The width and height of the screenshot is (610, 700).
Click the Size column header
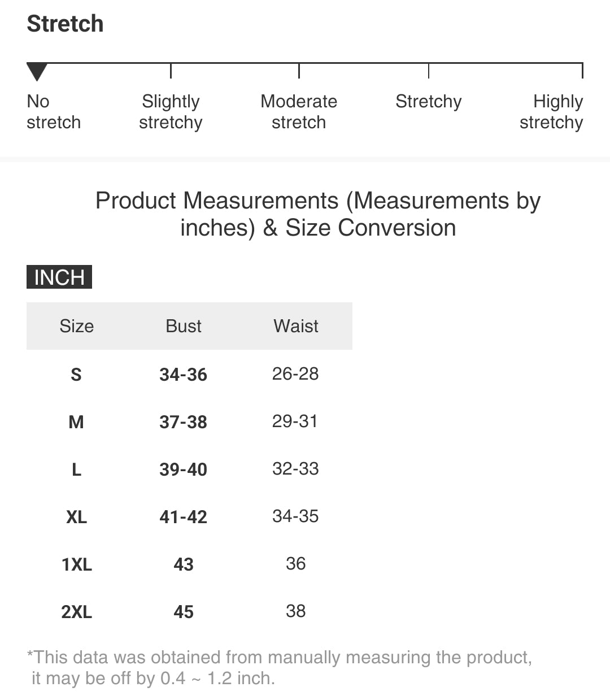tap(77, 326)
